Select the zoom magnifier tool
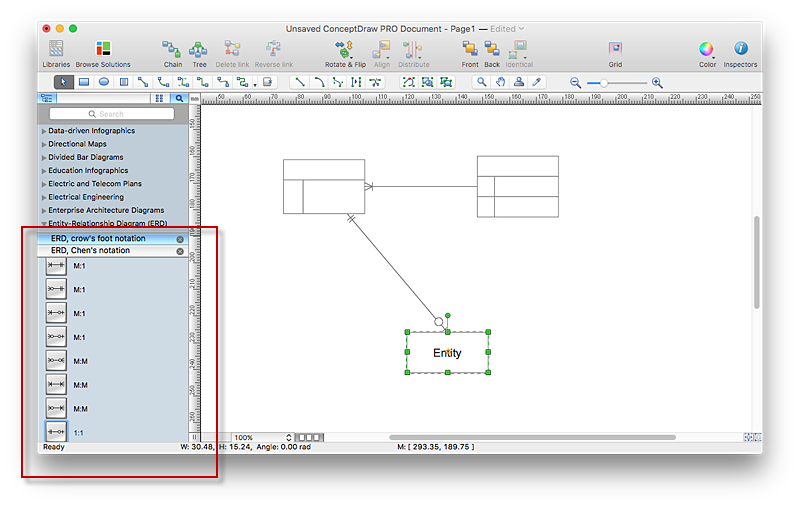Image resolution: width=800 pixels, height=507 pixels. 481,82
